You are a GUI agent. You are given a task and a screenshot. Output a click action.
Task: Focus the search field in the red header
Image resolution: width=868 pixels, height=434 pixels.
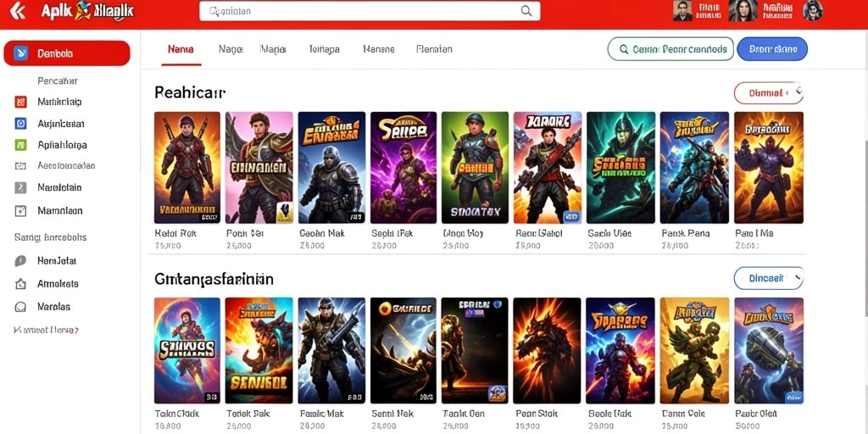pos(370,11)
